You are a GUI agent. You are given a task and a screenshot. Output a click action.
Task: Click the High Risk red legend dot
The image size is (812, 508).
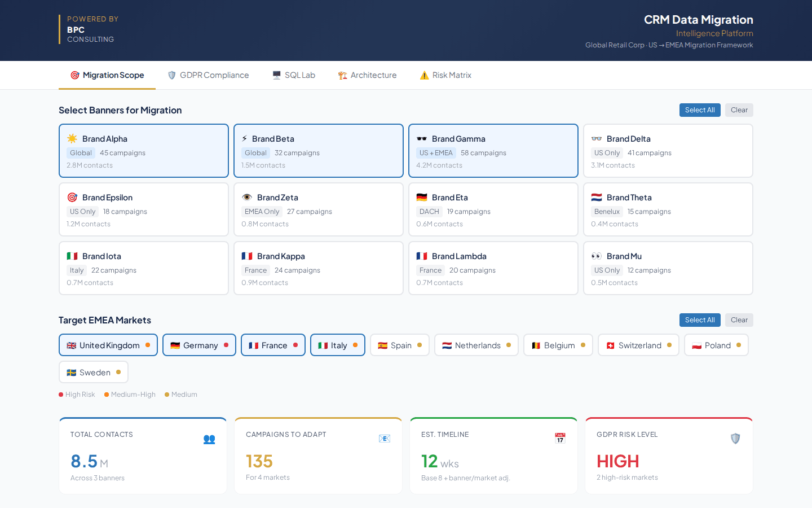coord(60,394)
